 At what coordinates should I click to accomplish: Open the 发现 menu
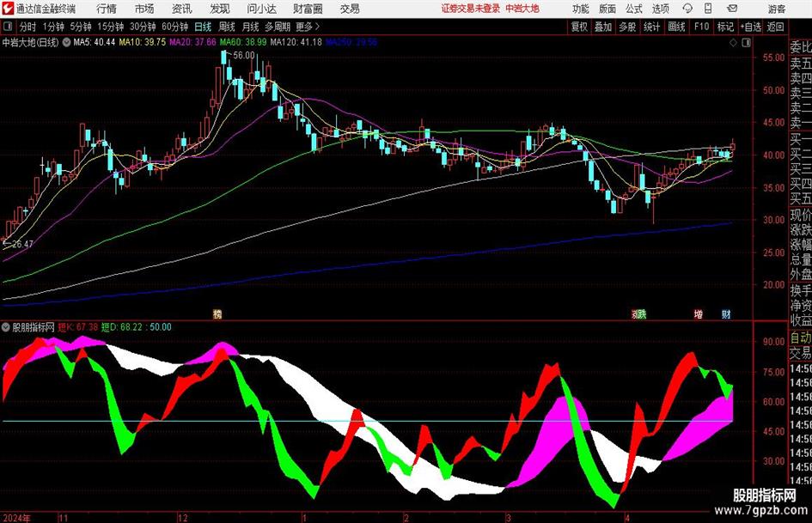[x=220, y=9]
